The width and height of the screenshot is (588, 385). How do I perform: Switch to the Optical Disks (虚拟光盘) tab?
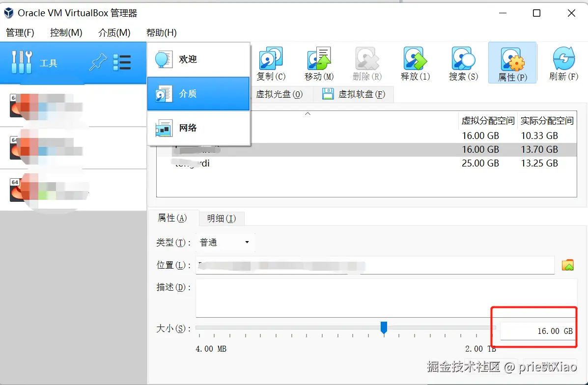pos(280,94)
